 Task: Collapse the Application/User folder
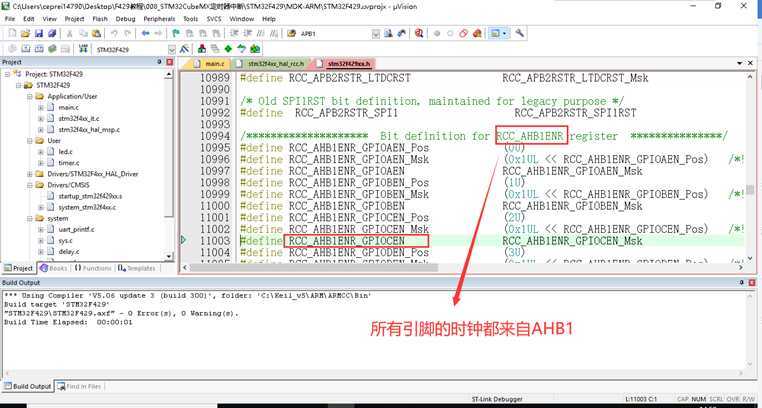tap(30, 97)
